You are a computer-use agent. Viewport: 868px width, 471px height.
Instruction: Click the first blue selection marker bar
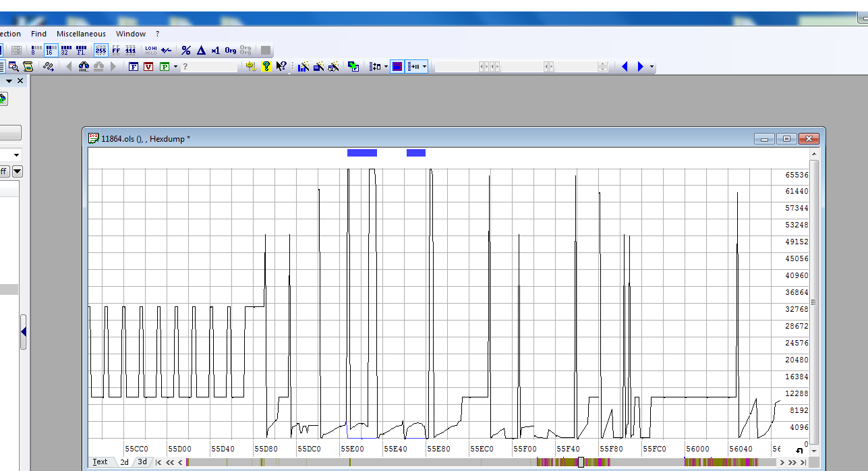pyautogui.click(x=362, y=153)
